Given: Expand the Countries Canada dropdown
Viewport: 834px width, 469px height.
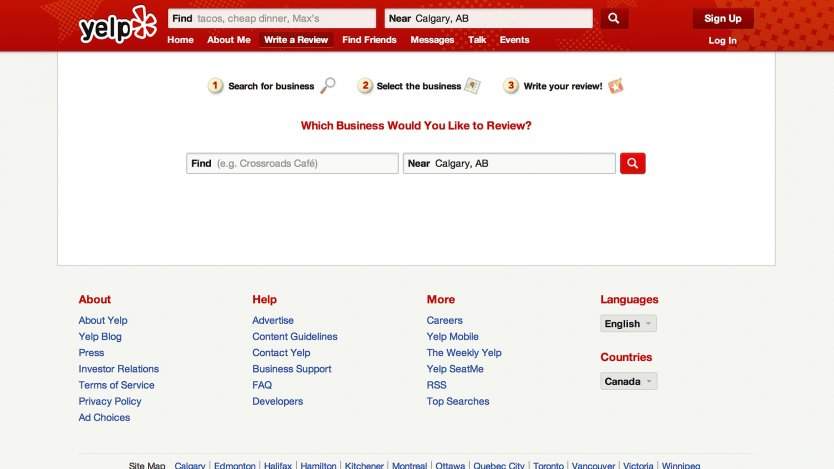Looking at the screenshot, I should coord(628,381).
